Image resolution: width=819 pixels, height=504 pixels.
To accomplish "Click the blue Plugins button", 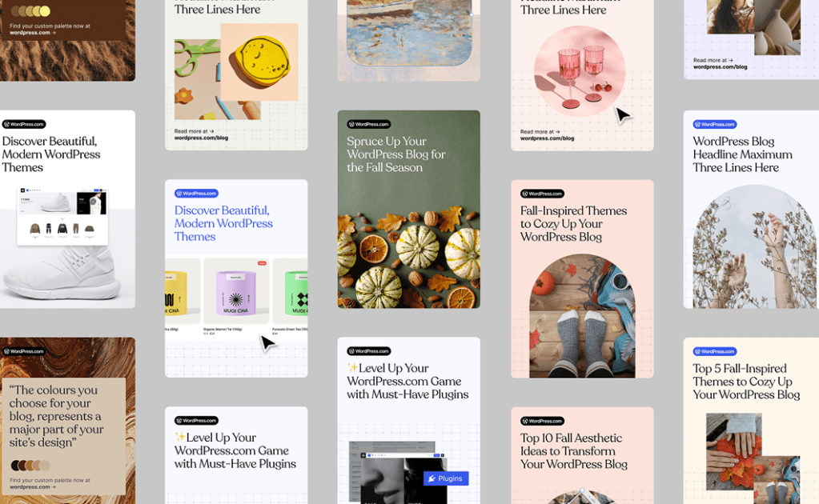I will coord(446,478).
